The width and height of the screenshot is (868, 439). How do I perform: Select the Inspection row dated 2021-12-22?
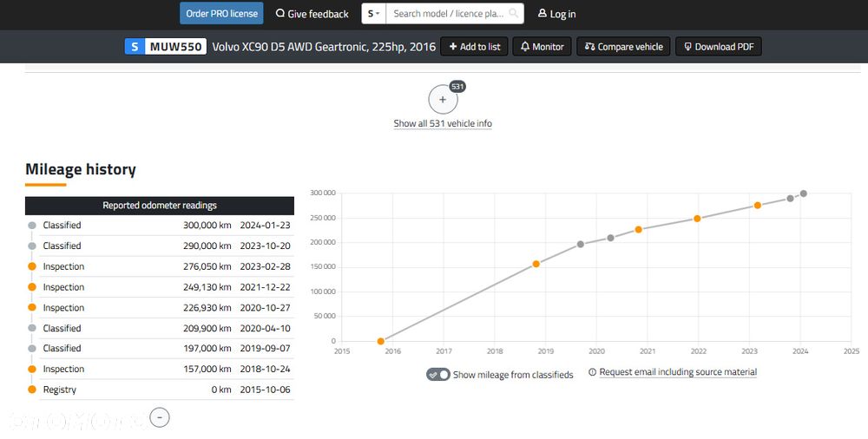(x=160, y=287)
